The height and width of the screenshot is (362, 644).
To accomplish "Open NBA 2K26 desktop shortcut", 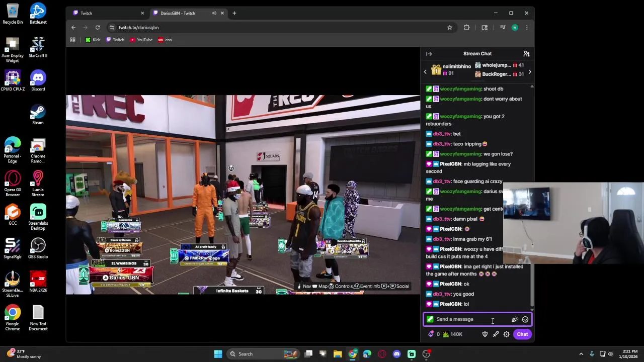I will [x=38, y=282].
